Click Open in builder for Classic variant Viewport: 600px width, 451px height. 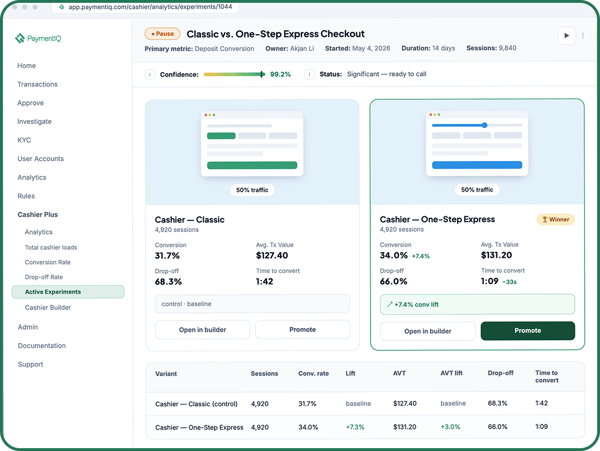tap(202, 330)
